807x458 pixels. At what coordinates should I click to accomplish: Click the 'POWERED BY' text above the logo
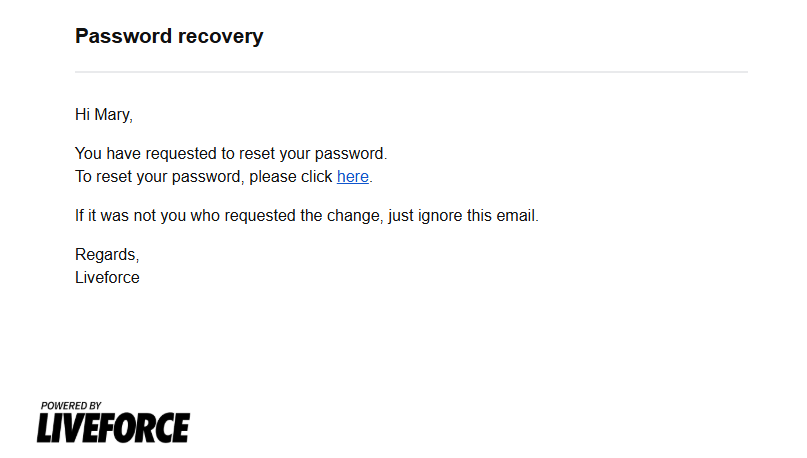71,406
